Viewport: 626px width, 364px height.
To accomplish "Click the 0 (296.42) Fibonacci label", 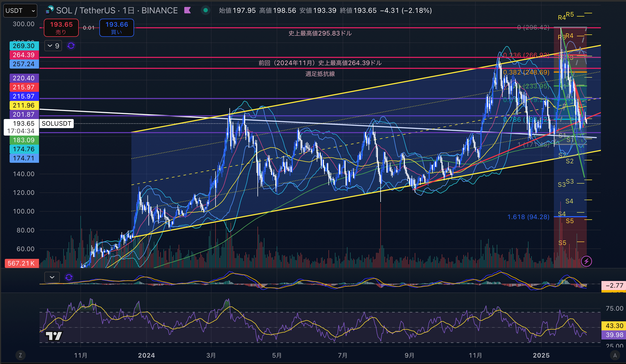I will click(533, 27).
